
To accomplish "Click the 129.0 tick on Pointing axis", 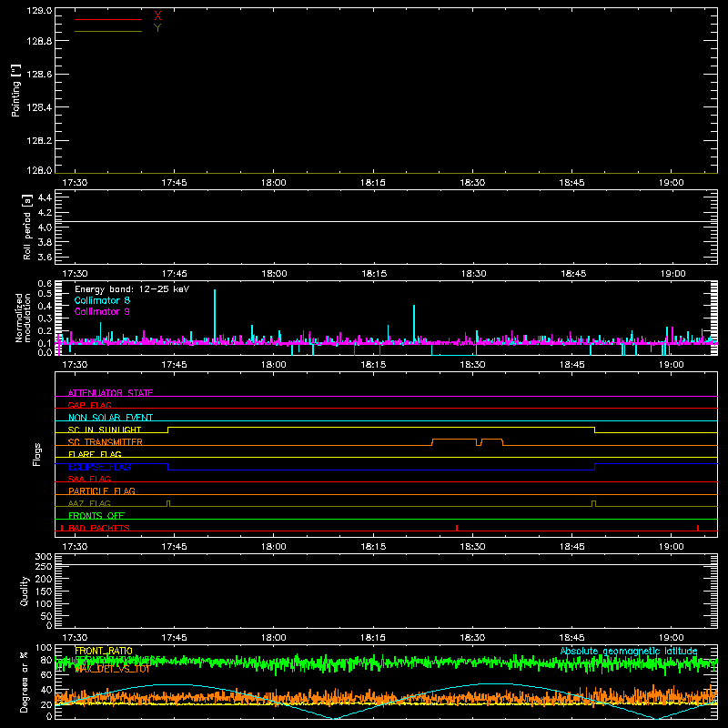I will (39, 10).
